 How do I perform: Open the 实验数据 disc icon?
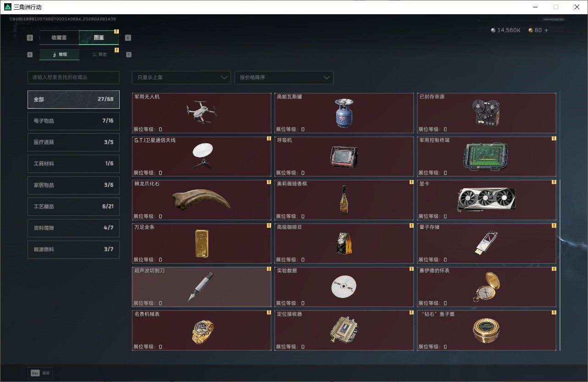pos(344,287)
